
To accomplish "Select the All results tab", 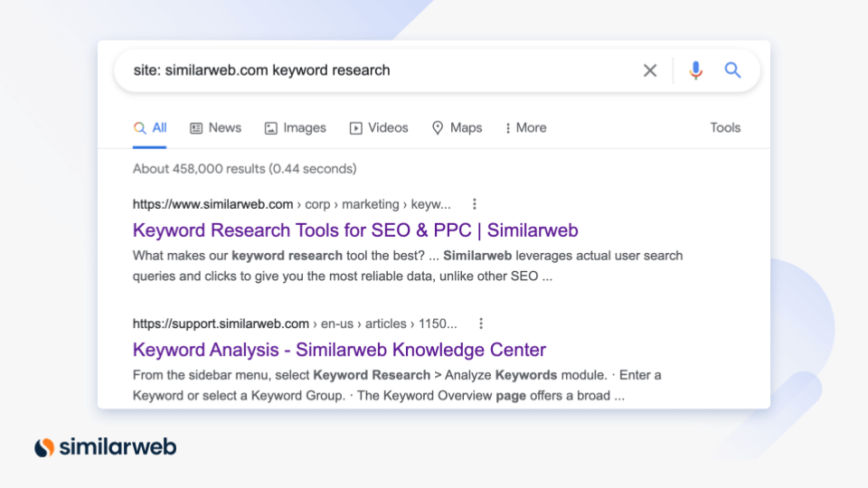I will (x=150, y=127).
